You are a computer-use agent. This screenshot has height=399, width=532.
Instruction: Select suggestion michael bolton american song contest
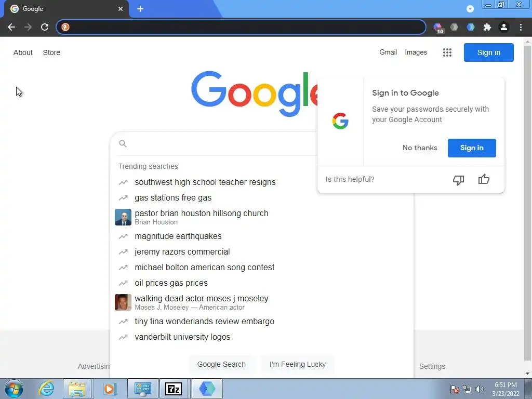[262, 268]
